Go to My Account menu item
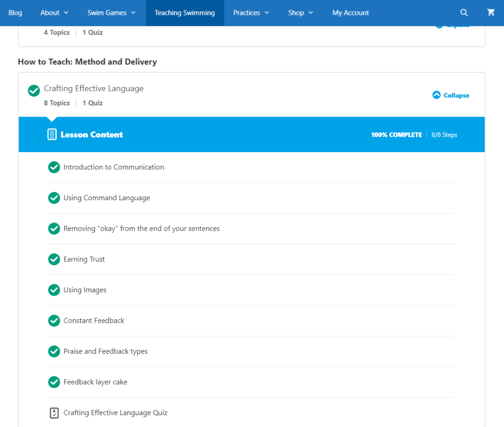Viewport: 504px width, 427px height. (x=350, y=13)
